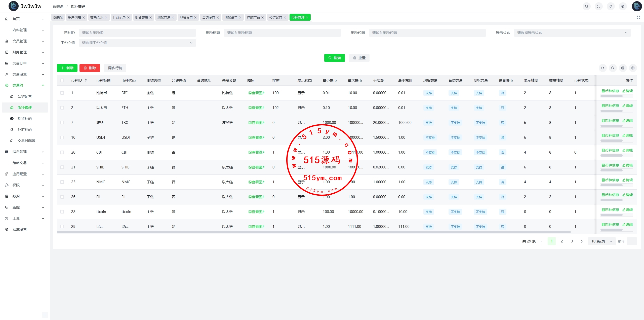Open the 平台充值 dropdown

coord(137,43)
